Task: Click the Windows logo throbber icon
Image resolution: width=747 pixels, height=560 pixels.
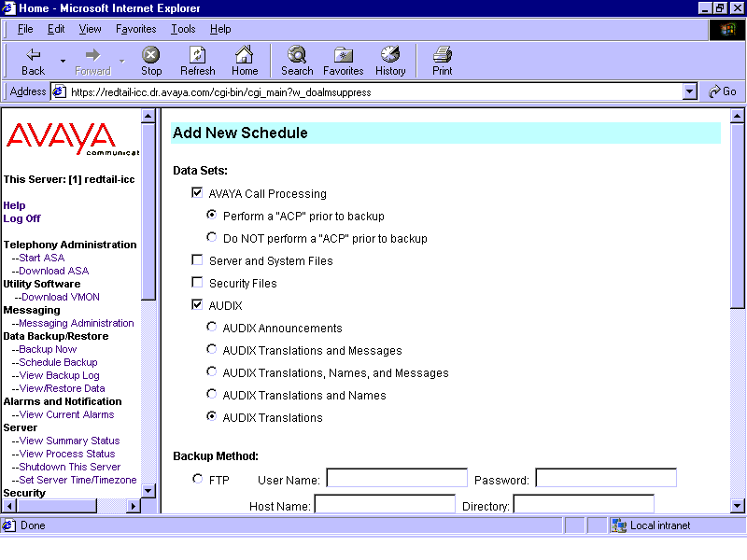Action: [727, 30]
